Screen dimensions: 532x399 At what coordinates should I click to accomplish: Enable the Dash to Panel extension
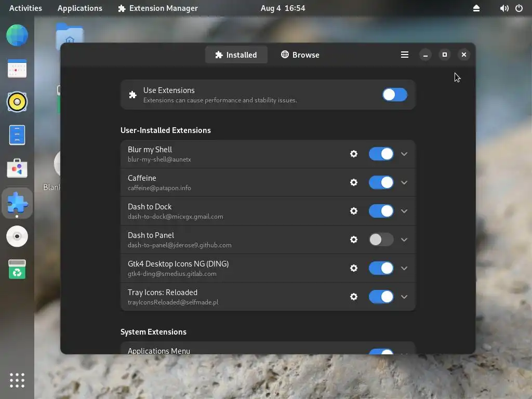381,240
